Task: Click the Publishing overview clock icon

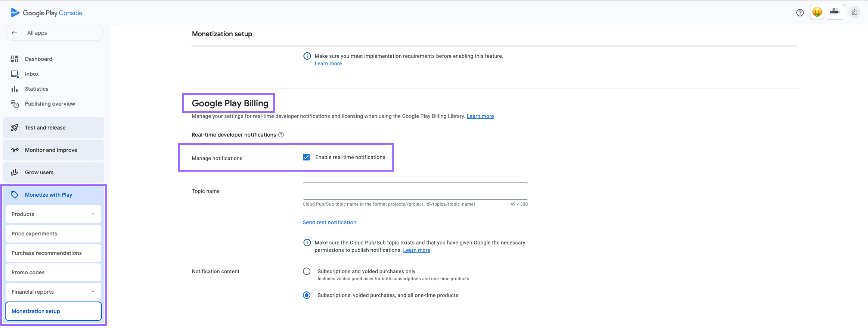Action: tap(15, 104)
